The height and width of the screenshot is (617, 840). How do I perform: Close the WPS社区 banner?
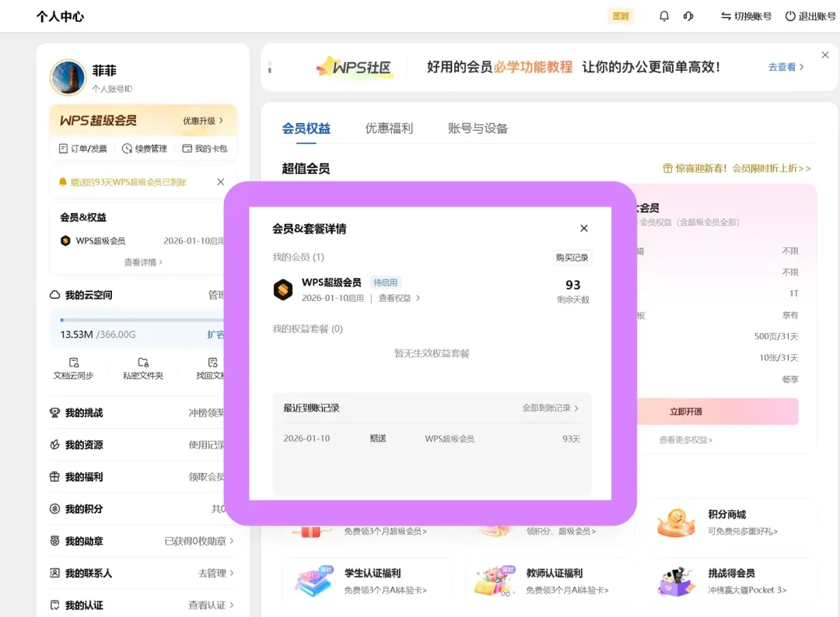tap(825, 54)
